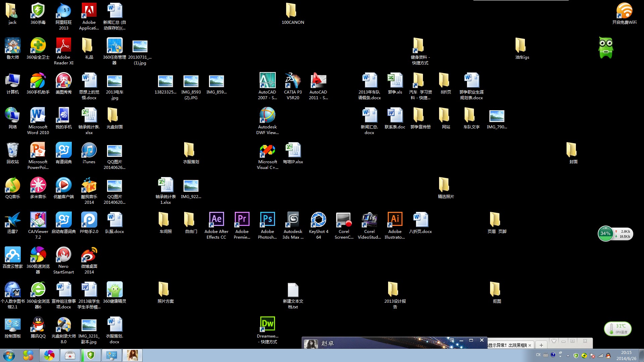The height and width of the screenshot is (362, 644).
Task: Launch the AutoCAD 2011 shortcut
Action: pos(318,86)
